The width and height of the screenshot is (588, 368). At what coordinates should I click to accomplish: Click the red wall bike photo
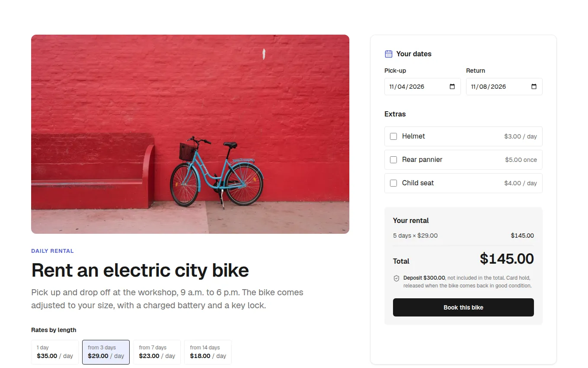click(190, 134)
